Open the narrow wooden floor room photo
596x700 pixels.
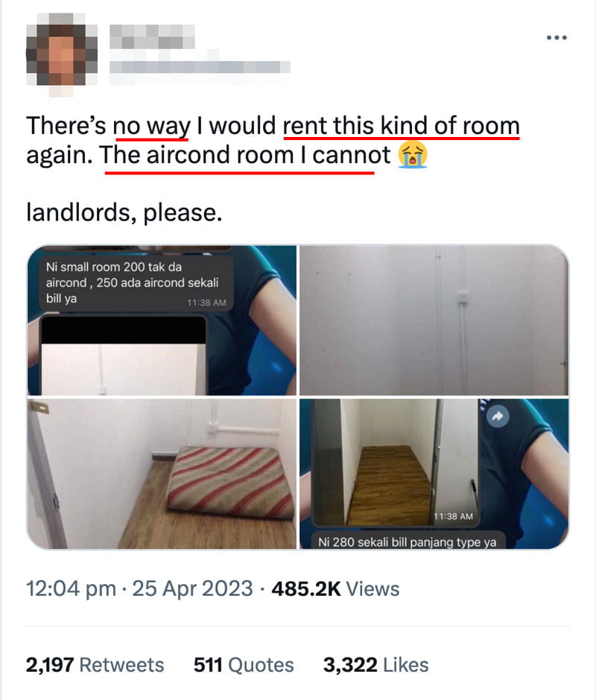[x=434, y=474]
